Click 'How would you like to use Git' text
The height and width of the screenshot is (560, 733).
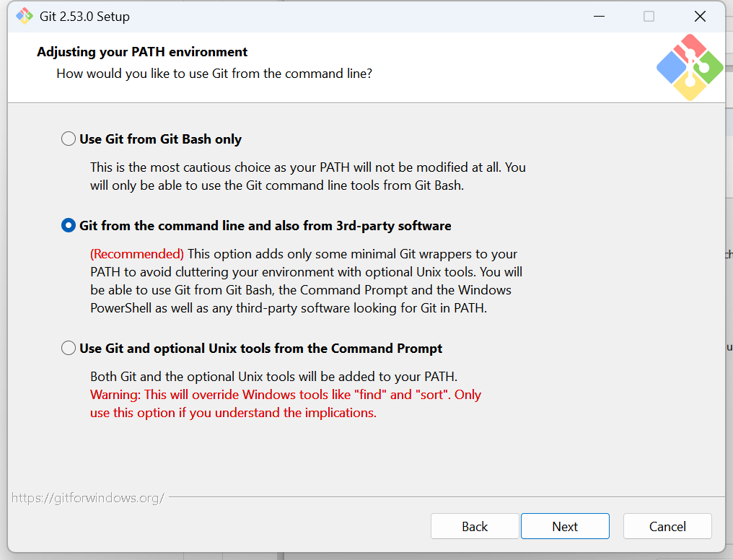coord(214,74)
